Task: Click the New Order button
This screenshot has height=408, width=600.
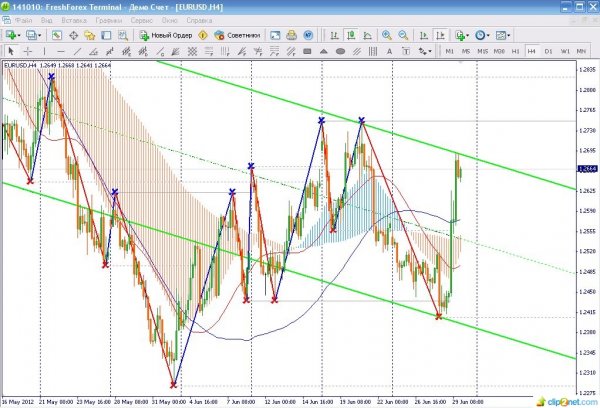Action: [170, 34]
